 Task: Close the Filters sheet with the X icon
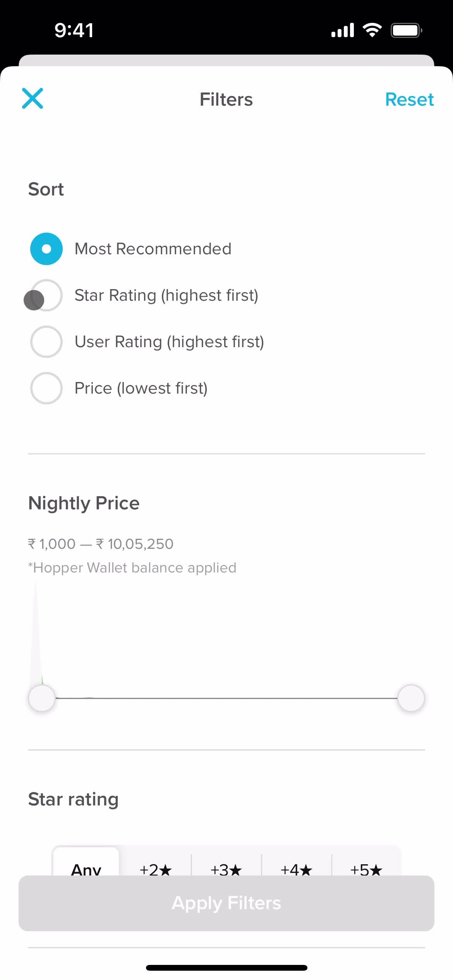[33, 98]
